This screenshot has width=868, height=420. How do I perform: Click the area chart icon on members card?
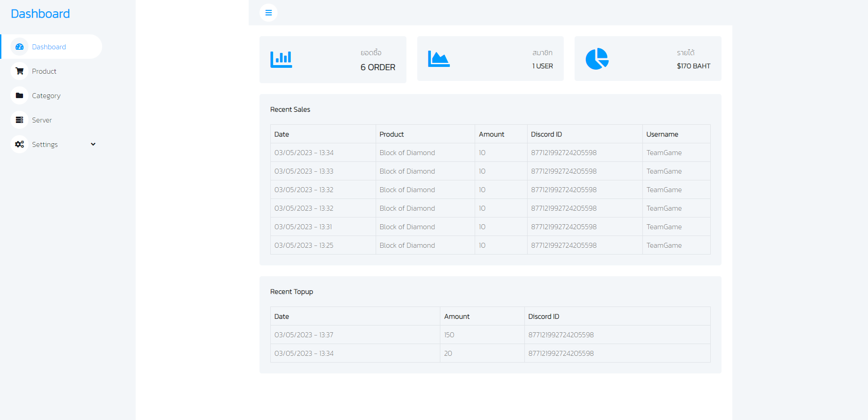[x=439, y=59]
